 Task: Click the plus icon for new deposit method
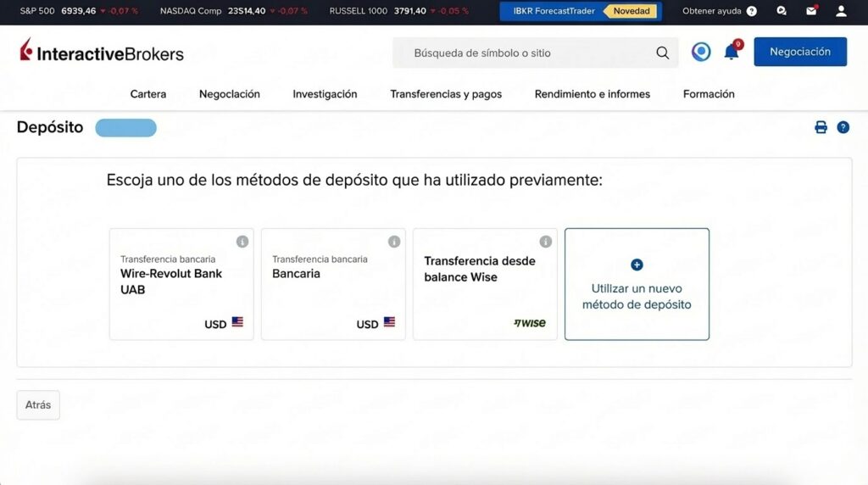[x=637, y=265]
